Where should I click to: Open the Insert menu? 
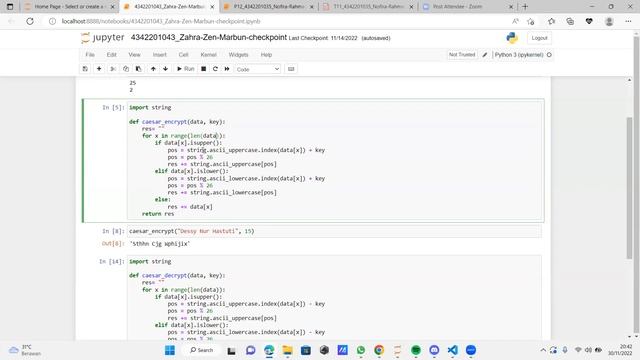(160, 55)
